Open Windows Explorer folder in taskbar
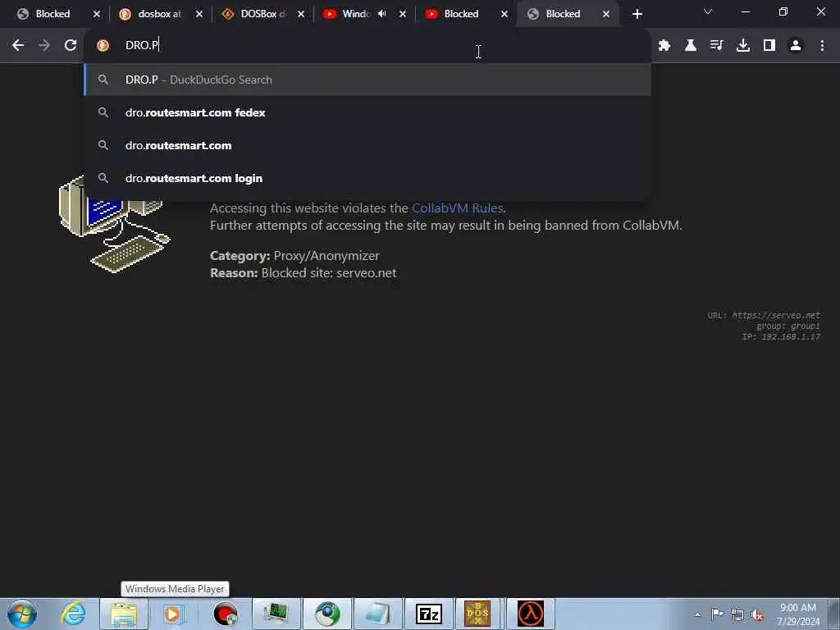Screen dimensions: 840x630 [124, 614]
